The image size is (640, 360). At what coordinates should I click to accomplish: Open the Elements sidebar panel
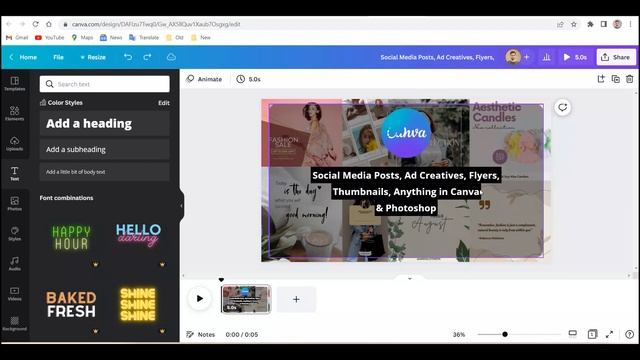15,113
